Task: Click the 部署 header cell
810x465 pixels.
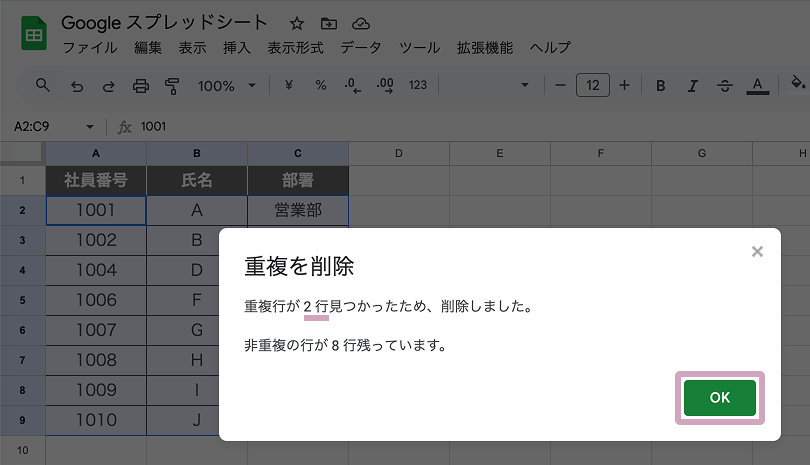Action: [298, 180]
